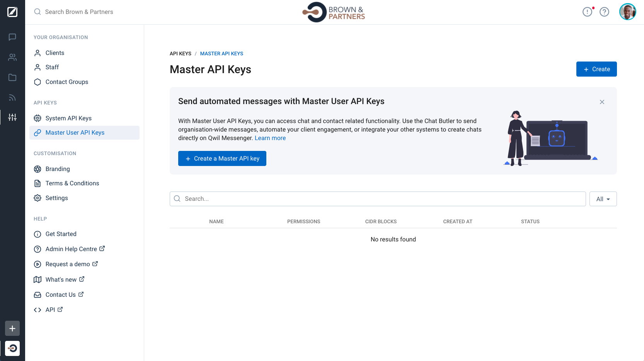Open the chat messages panel icon
Image resolution: width=644 pixels, height=361 pixels.
pyautogui.click(x=12, y=37)
